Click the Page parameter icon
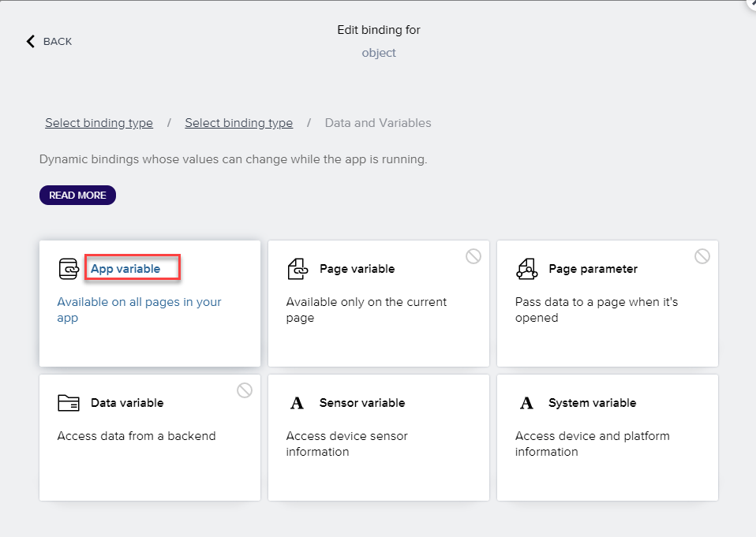The height and width of the screenshot is (537, 756). 526,269
